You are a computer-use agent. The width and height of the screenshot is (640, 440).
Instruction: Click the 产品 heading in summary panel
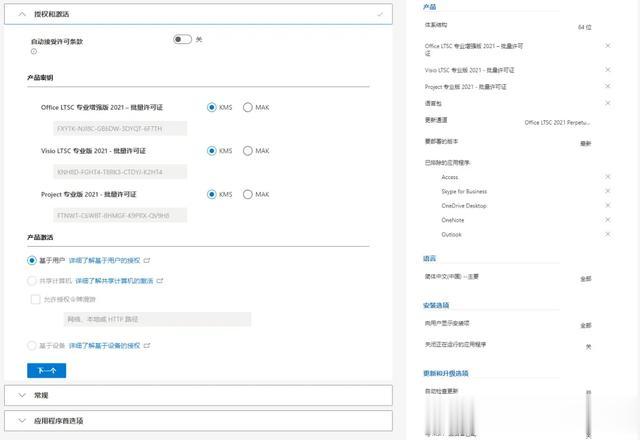pyautogui.click(x=429, y=7)
